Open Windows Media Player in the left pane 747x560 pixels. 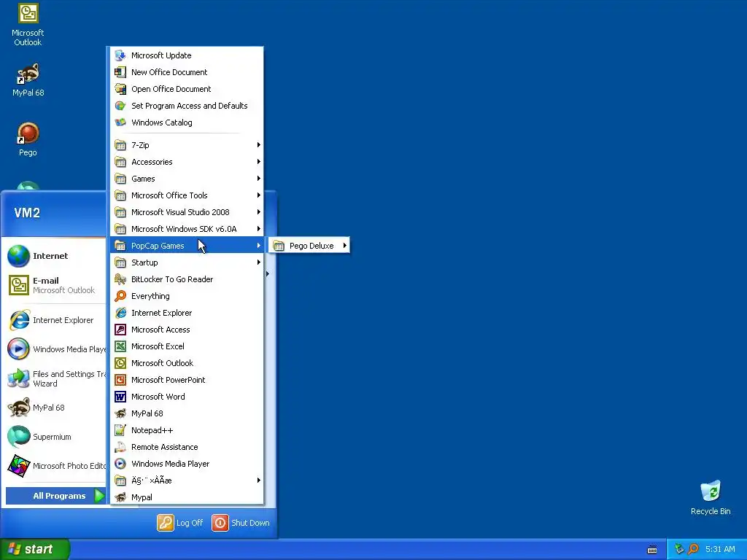55,349
